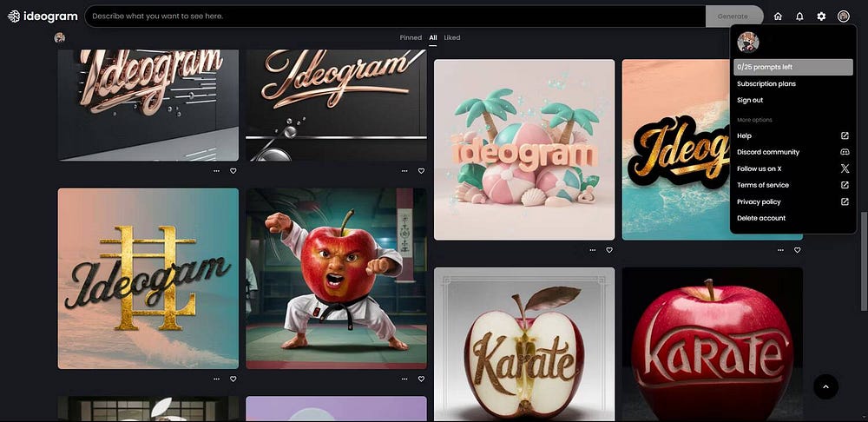This screenshot has height=422, width=868.
Task: Click X logo beside Follow us on X
Action: click(845, 168)
